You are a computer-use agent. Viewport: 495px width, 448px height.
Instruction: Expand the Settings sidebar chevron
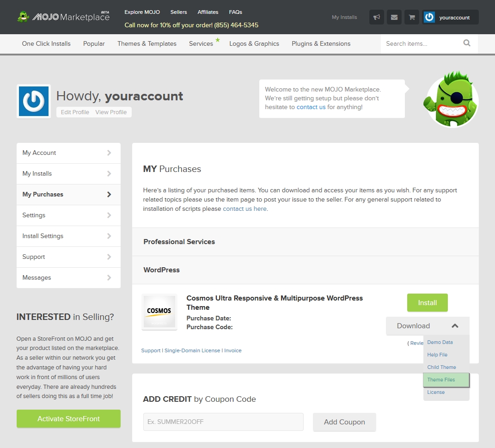[x=109, y=215]
